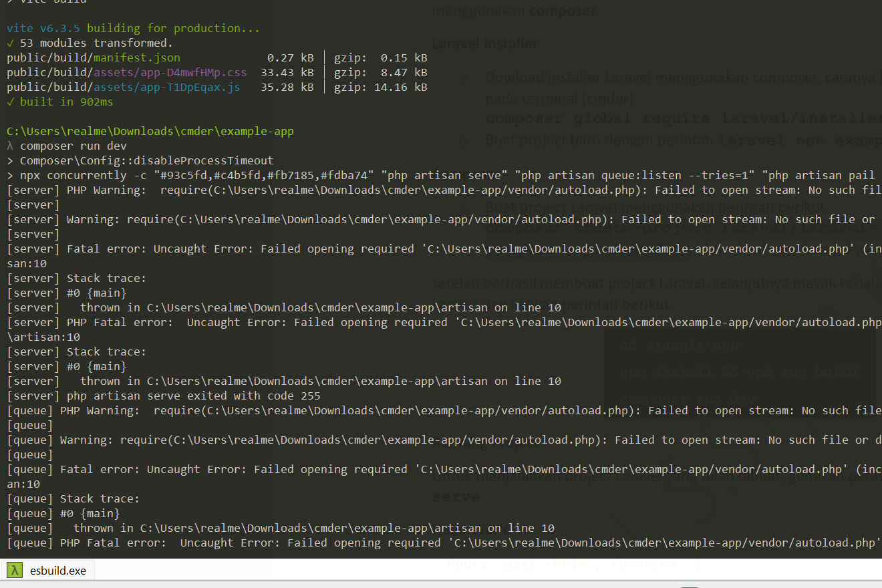The image size is (882, 588).
Task: Click the php artisan serve exited line
Action: click(x=194, y=396)
